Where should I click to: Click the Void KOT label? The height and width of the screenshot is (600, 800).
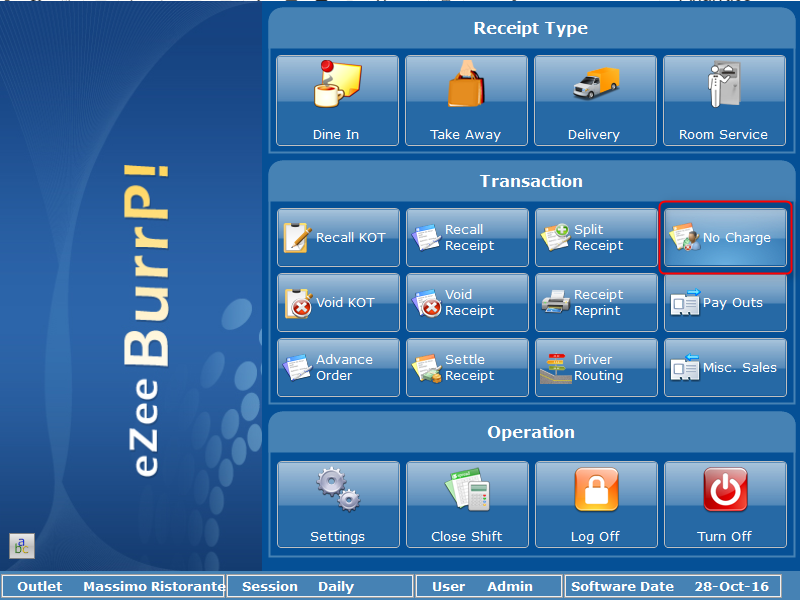pos(345,303)
